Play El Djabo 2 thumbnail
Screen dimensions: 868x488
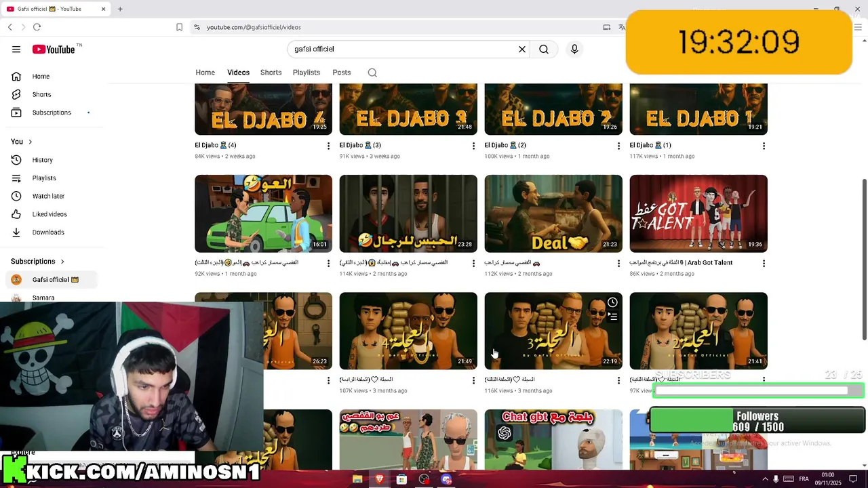[x=553, y=109]
